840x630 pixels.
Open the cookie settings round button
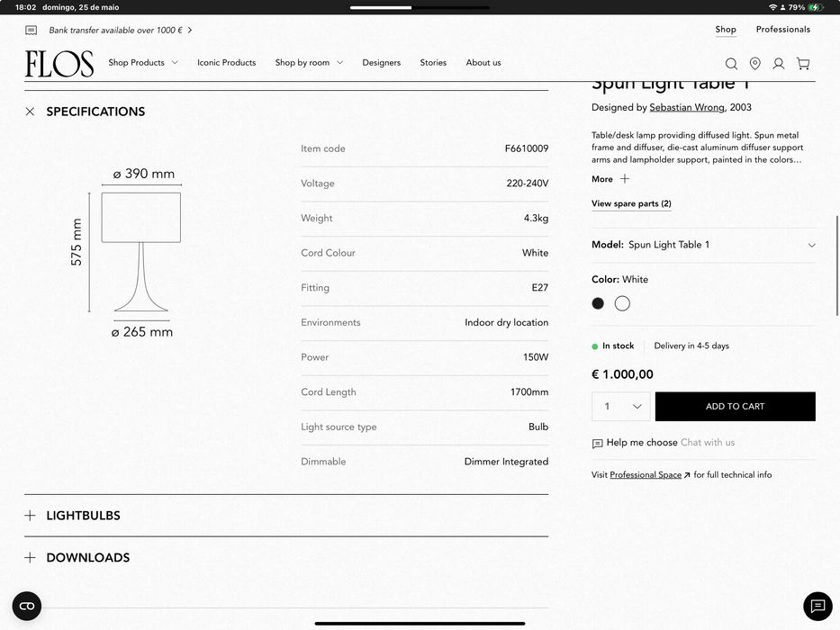[27, 606]
